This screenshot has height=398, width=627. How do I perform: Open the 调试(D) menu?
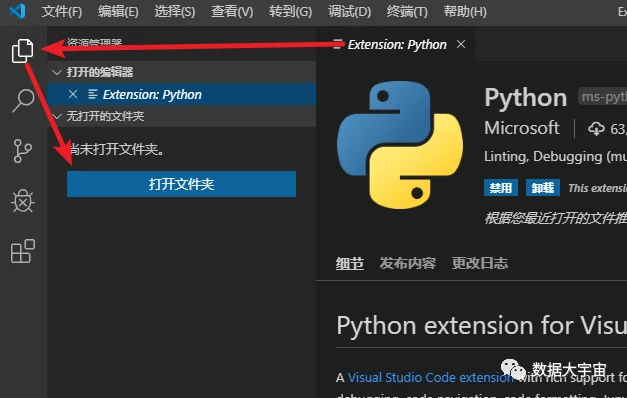(x=349, y=11)
